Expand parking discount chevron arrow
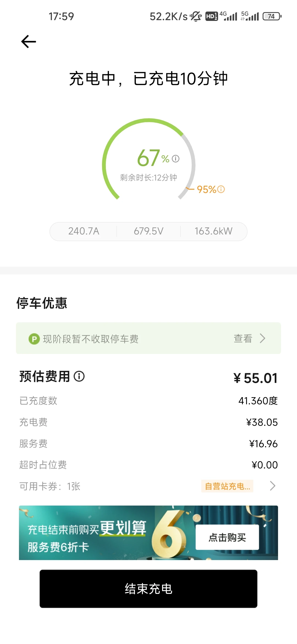297x644 pixels. click(263, 338)
